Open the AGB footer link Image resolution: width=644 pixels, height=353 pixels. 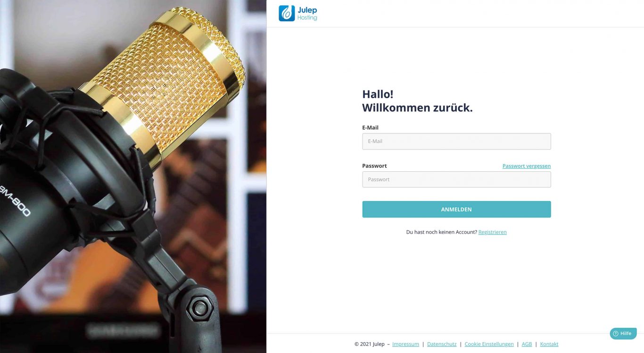pos(527,344)
